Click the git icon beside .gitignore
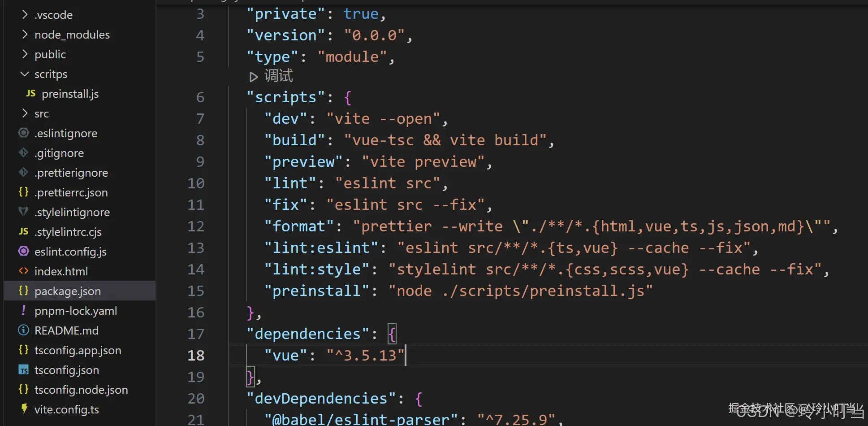The height and width of the screenshot is (426, 868). (x=24, y=152)
